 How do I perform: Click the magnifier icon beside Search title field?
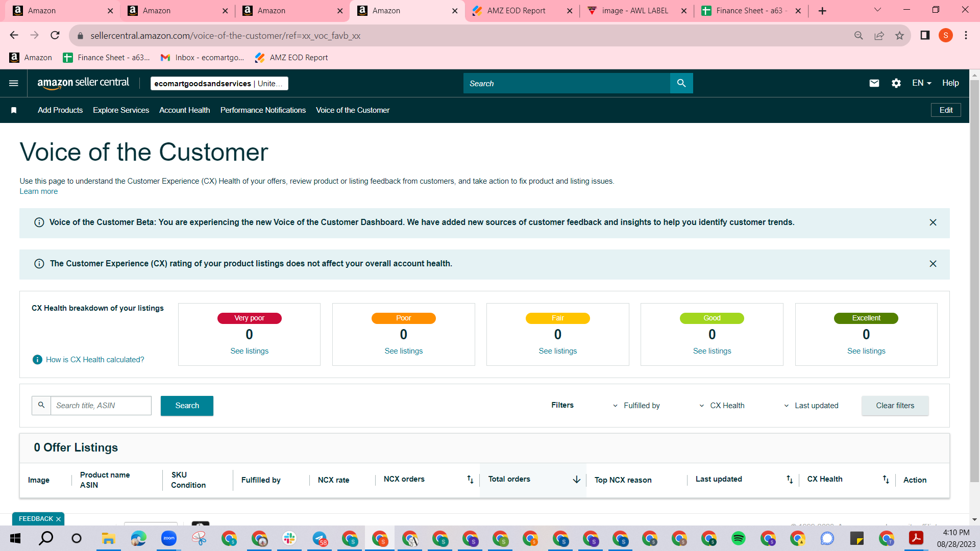41,406
